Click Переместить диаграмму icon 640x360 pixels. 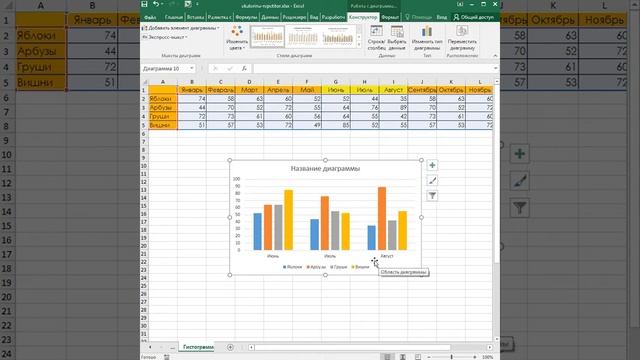tap(462, 31)
